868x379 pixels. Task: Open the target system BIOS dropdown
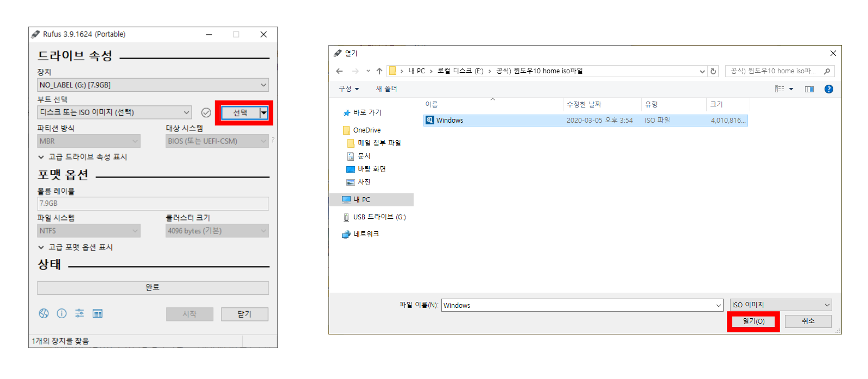coord(263,141)
